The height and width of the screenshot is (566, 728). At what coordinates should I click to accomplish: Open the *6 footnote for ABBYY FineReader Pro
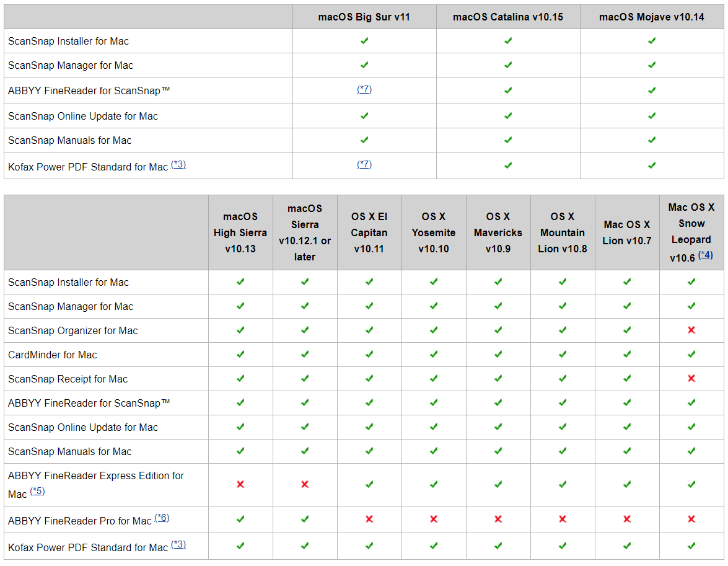[x=162, y=518]
